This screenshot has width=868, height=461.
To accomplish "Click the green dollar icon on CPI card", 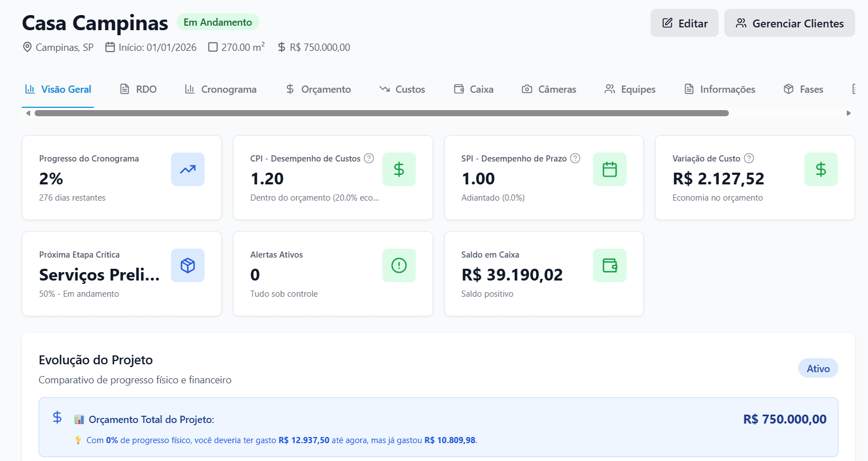I will (399, 169).
